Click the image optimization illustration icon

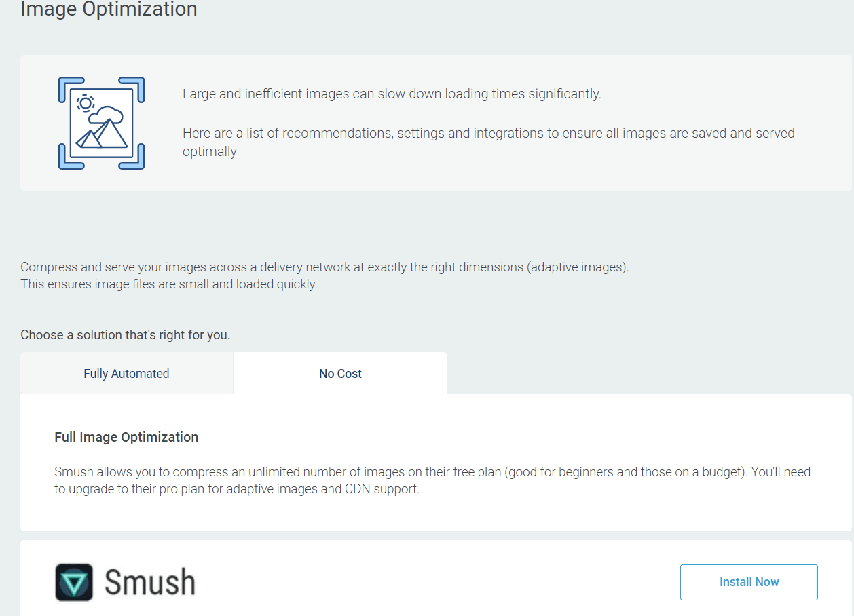coord(101,123)
